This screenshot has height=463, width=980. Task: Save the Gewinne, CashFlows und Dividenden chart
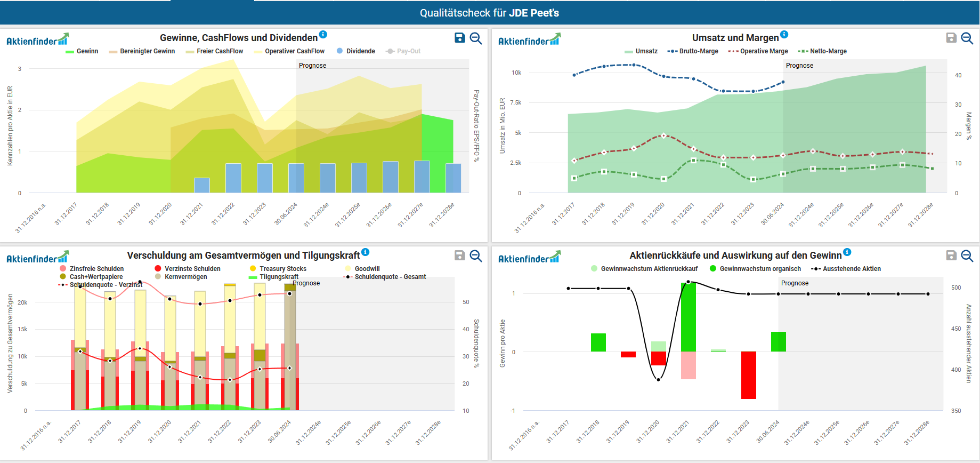click(459, 38)
